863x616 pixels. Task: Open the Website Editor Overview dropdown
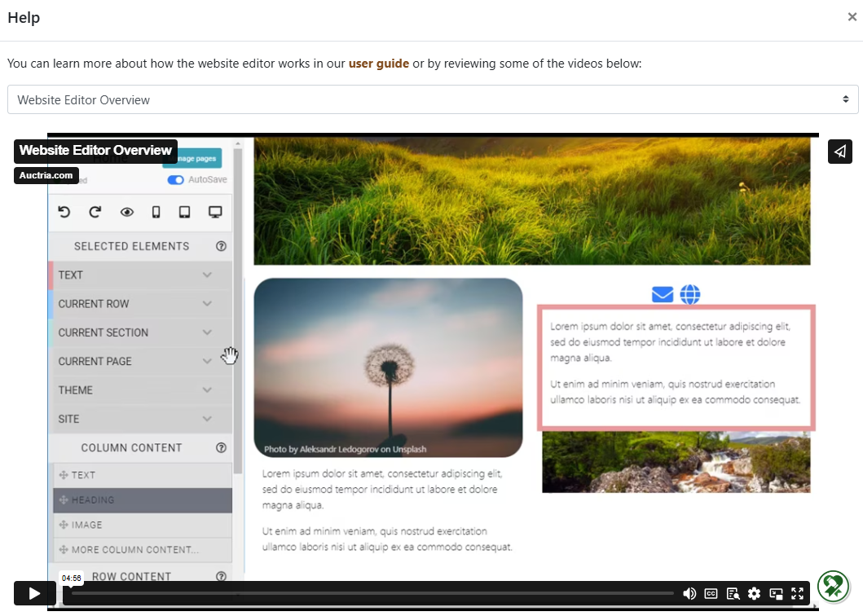click(432, 99)
